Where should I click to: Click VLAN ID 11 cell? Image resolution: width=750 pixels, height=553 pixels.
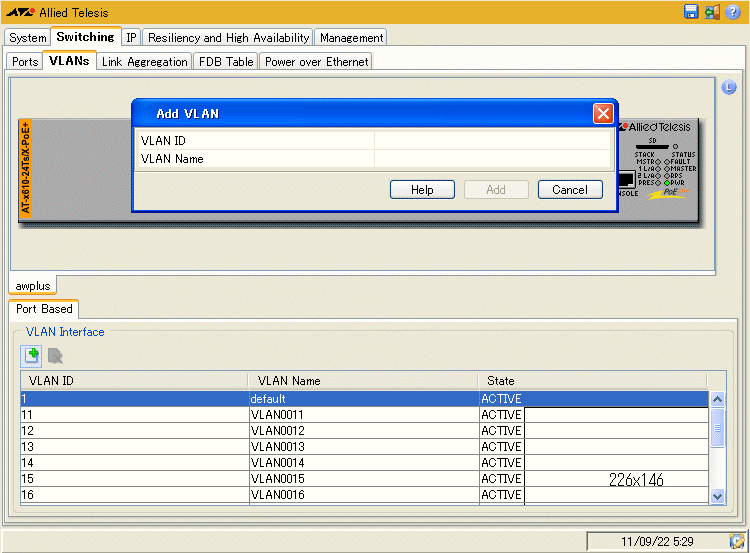click(135, 415)
